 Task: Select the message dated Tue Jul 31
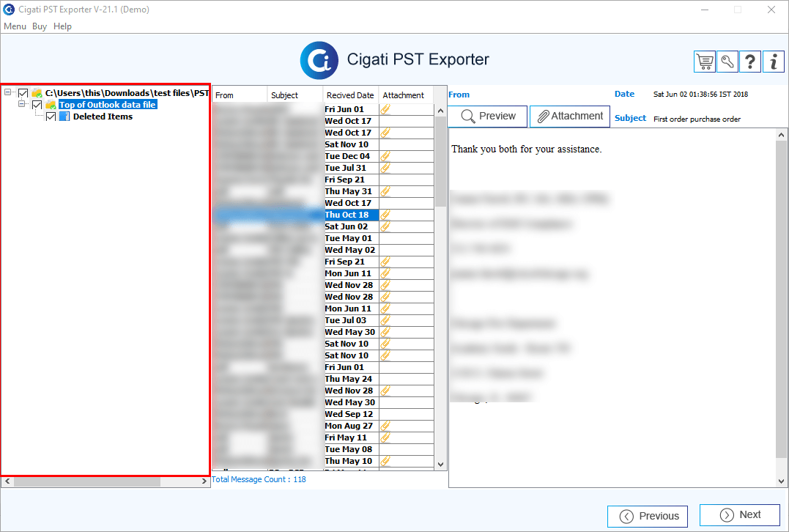pyautogui.click(x=323, y=168)
